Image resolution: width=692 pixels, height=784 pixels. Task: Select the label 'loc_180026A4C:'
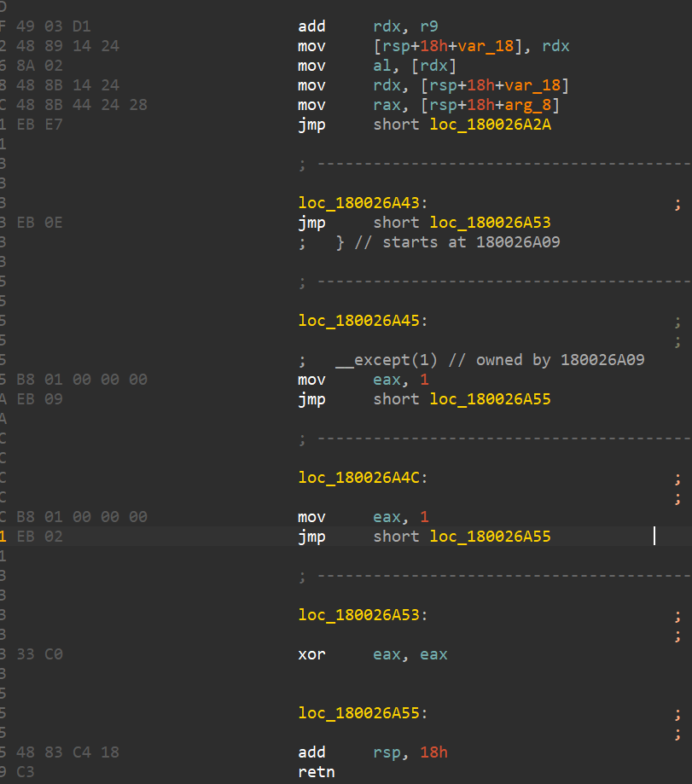click(363, 478)
